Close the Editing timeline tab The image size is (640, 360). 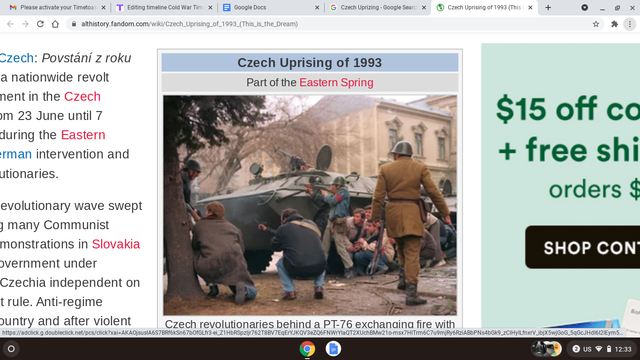pos(210,7)
